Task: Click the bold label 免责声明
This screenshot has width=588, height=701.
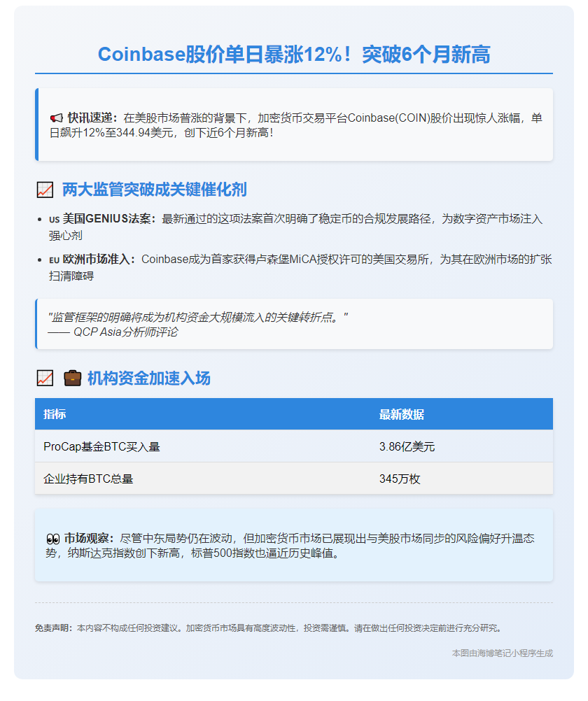Action: tap(54, 628)
